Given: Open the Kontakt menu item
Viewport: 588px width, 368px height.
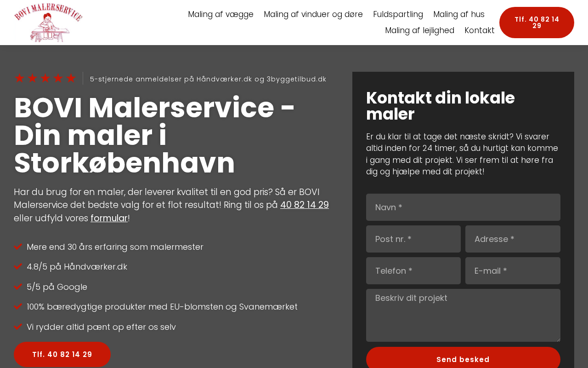Looking at the screenshot, I should pos(480,30).
